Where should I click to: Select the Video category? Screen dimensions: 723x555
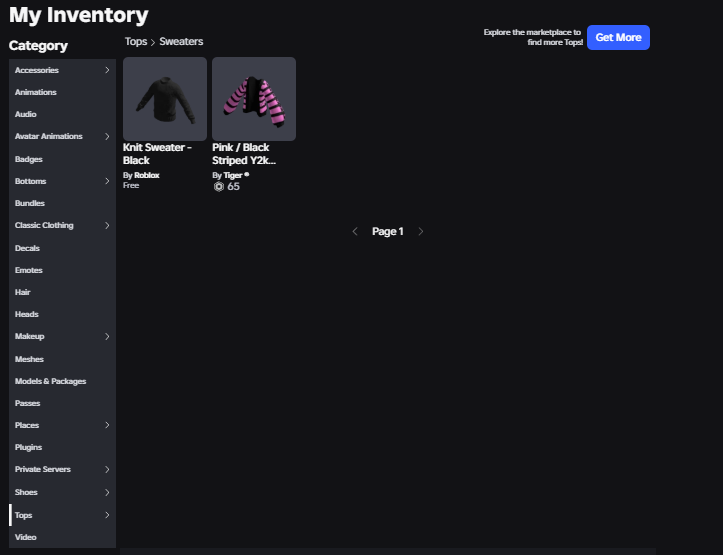point(62,537)
